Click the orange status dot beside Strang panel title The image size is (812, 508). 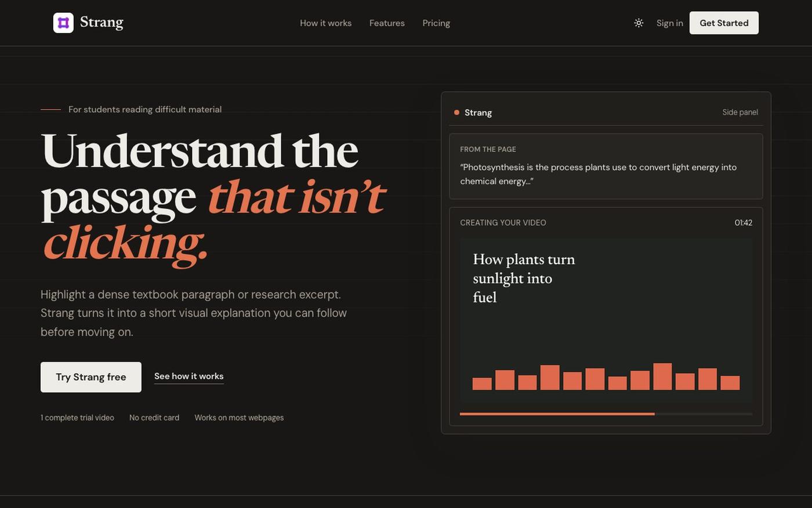coord(456,113)
